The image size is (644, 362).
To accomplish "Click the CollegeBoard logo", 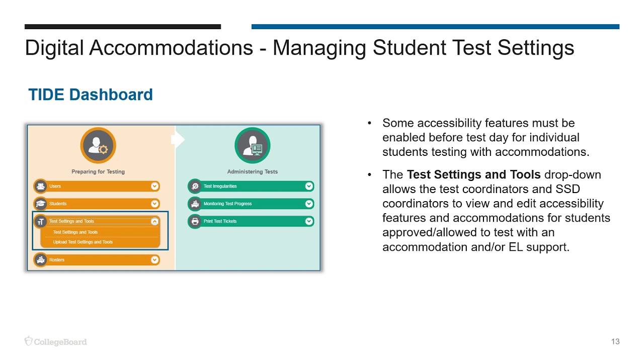I will click(56, 341).
